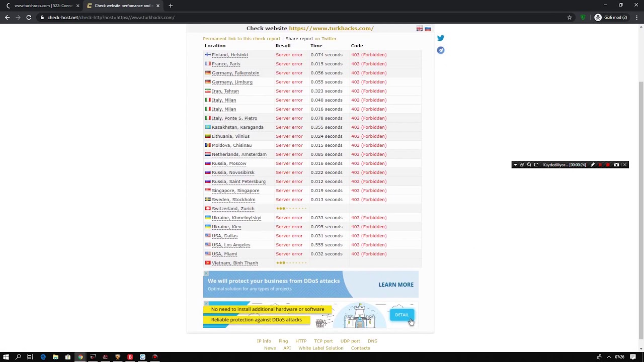Image resolution: width=644 pixels, height=362 pixels.
Task: Close the Check website performance tab
Action: 158,6
